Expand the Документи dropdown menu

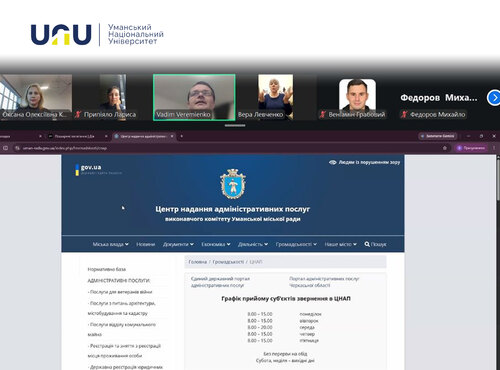(x=178, y=244)
